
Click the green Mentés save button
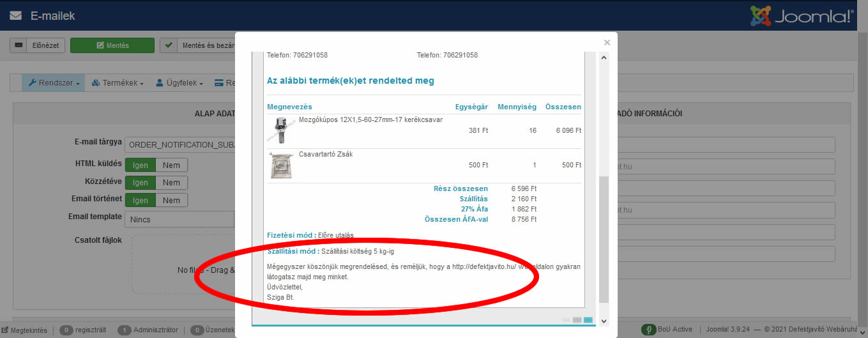point(112,45)
